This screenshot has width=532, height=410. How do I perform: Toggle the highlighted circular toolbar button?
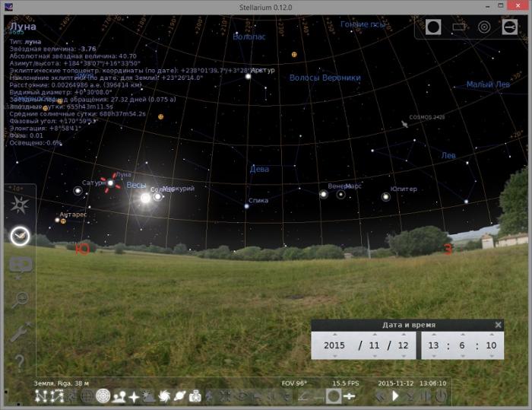pyautogui.click(x=334, y=396)
